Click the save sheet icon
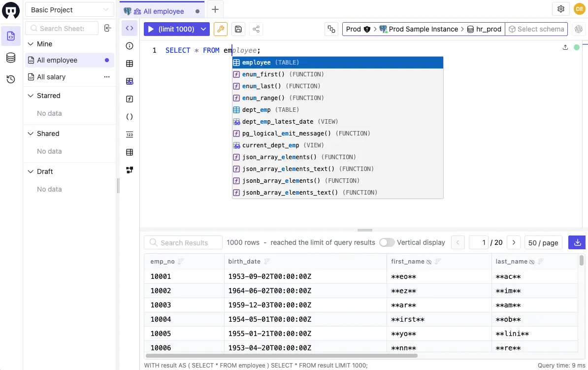The width and height of the screenshot is (588, 370). pyautogui.click(x=238, y=29)
